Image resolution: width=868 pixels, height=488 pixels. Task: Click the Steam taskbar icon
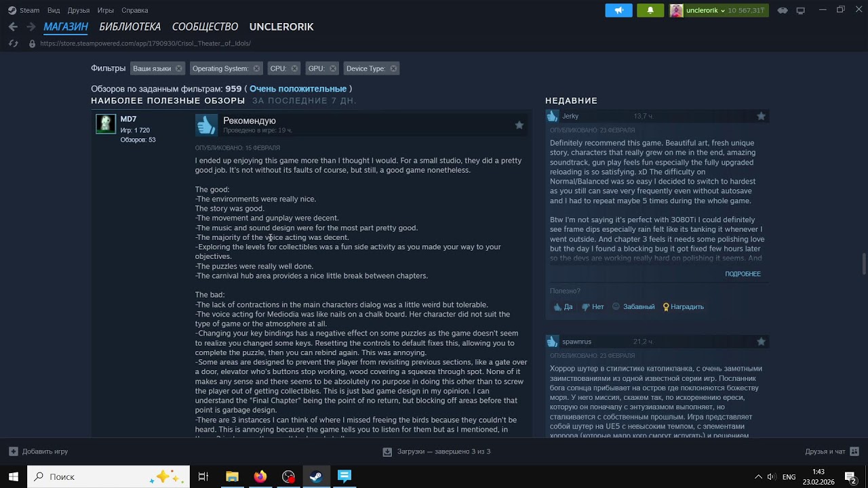coord(316,476)
